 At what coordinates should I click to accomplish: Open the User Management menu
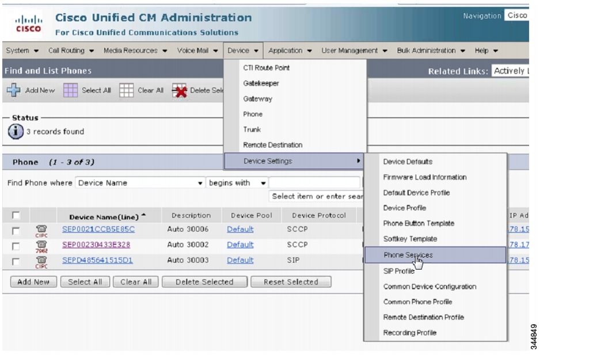354,51
